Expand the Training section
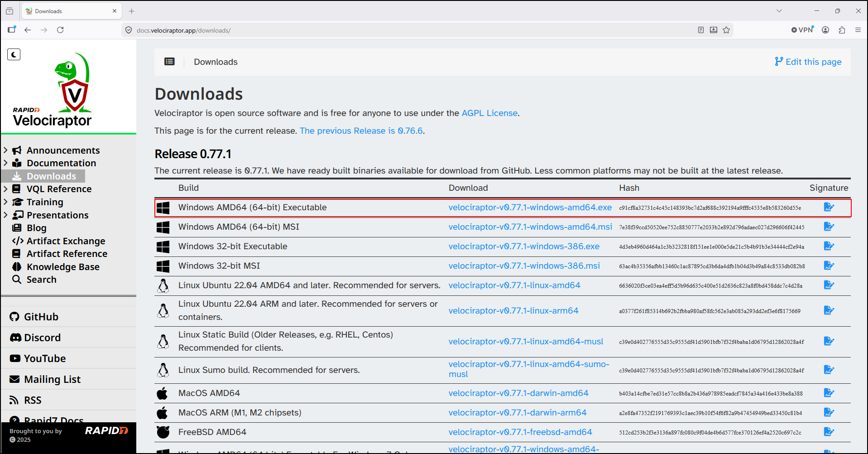 pyautogui.click(x=5, y=202)
